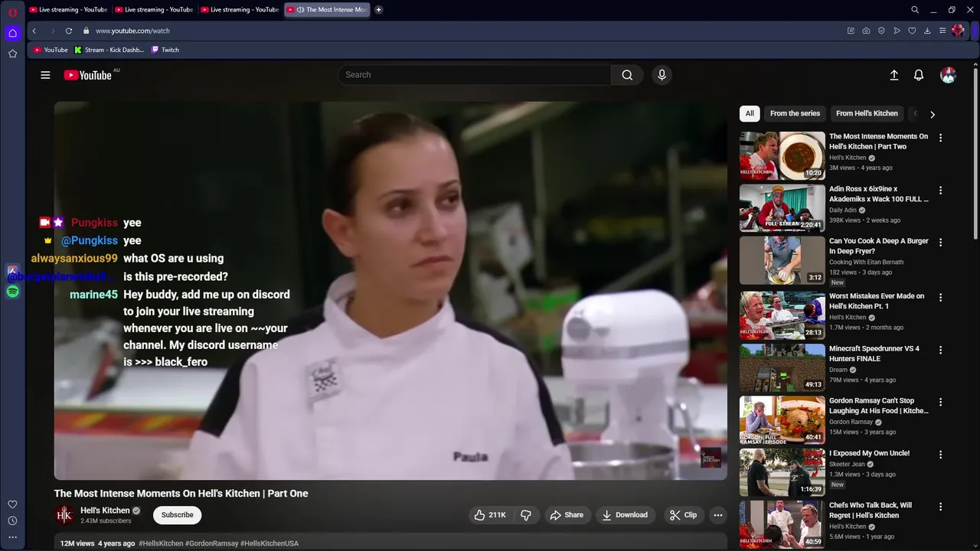Open Easy setup menu icon
The width and height of the screenshot is (980, 551).
point(942,31)
